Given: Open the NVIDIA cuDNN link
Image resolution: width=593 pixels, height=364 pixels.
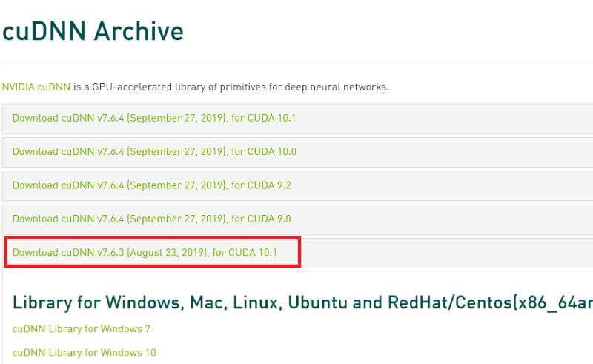Looking at the screenshot, I should pyautogui.click(x=36, y=87).
